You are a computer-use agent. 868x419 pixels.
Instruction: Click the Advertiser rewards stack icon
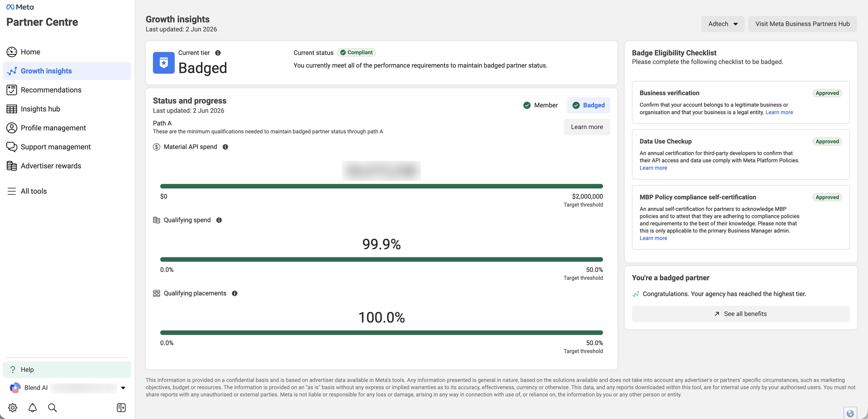(x=12, y=166)
